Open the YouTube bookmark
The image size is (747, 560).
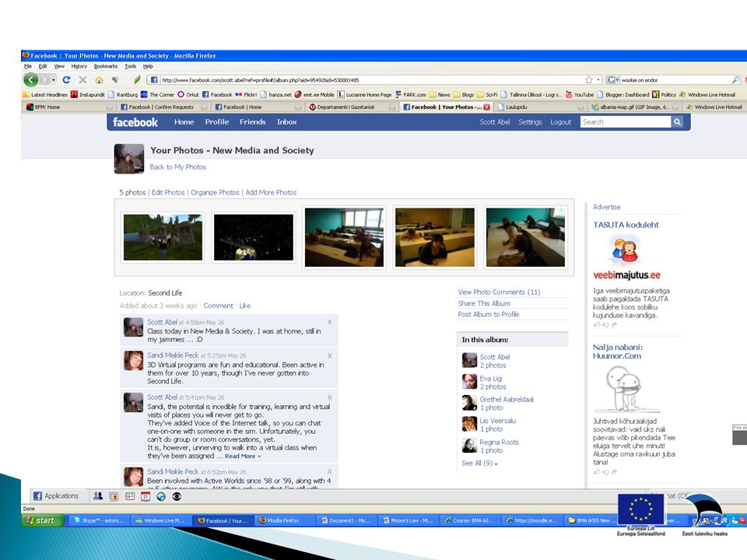point(579,95)
